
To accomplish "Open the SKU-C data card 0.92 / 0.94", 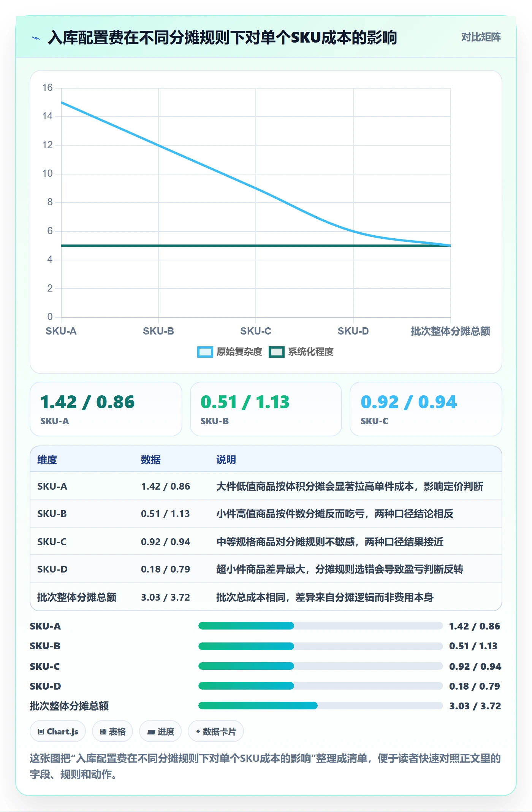I will pyautogui.click(x=426, y=409).
